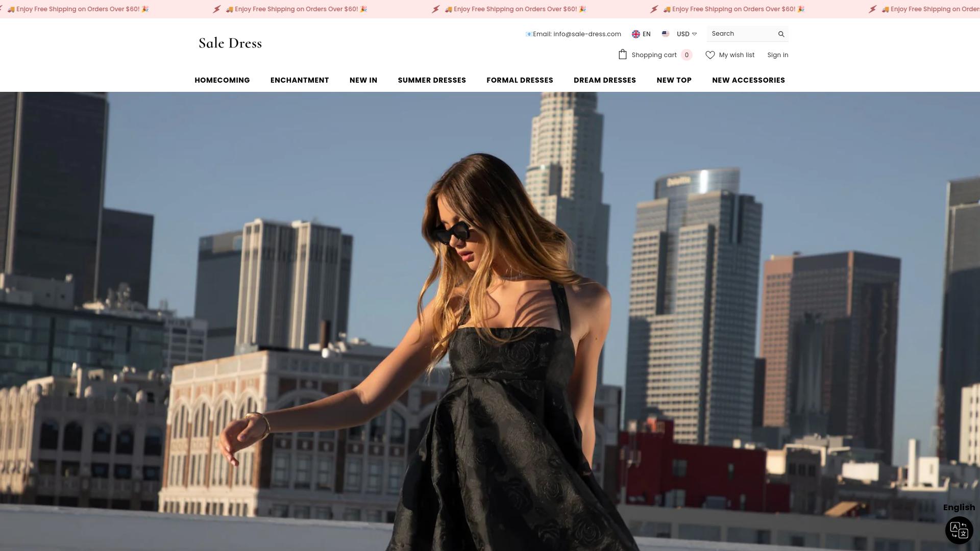Click the shopping bag icon
This screenshot has width=980, height=551.
click(622, 55)
